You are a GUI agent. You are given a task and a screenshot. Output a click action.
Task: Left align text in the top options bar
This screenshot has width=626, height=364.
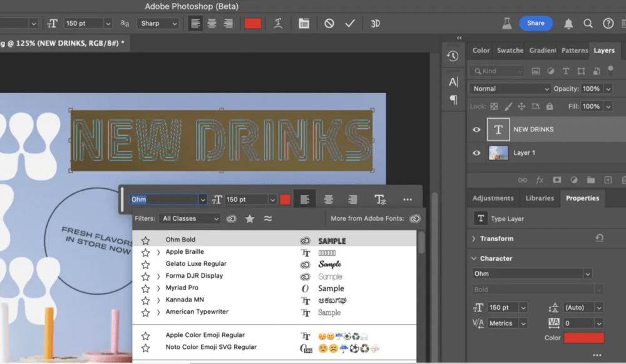coord(195,24)
